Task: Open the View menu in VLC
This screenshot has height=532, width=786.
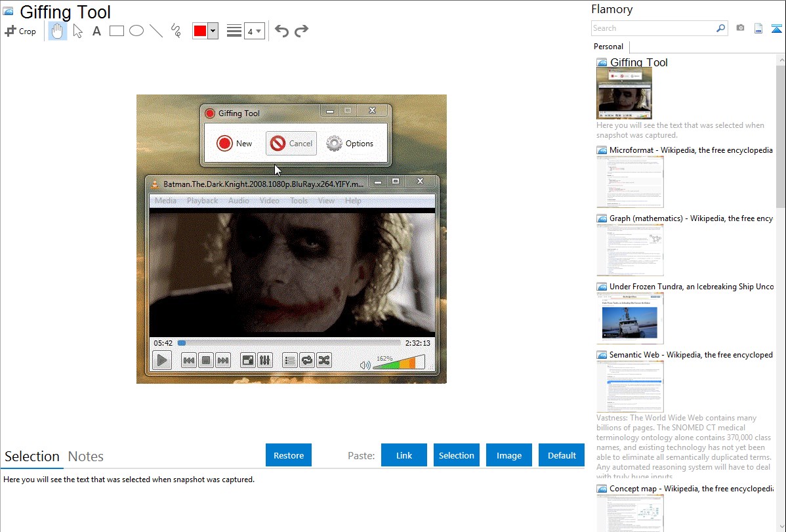Action: [x=326, y=201]
